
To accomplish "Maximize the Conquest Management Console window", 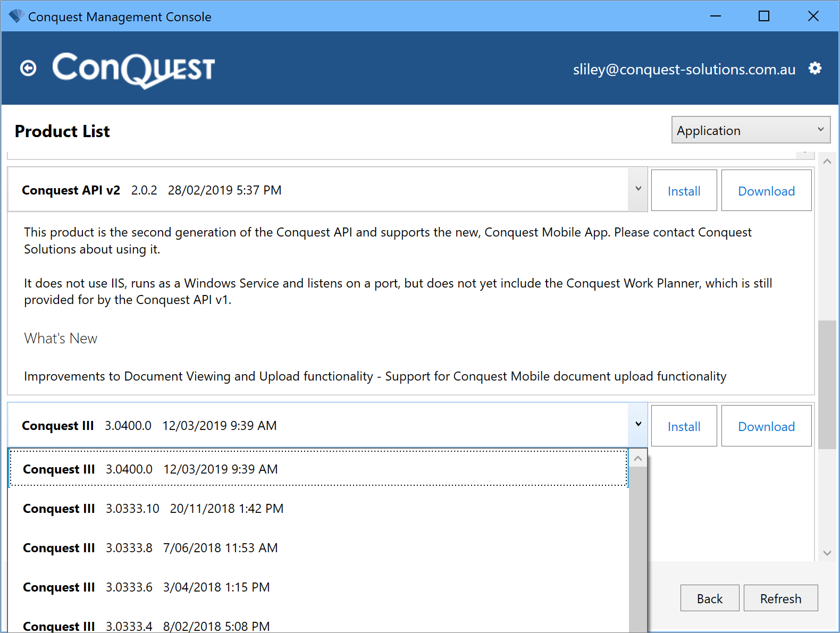I will (764, 16).
